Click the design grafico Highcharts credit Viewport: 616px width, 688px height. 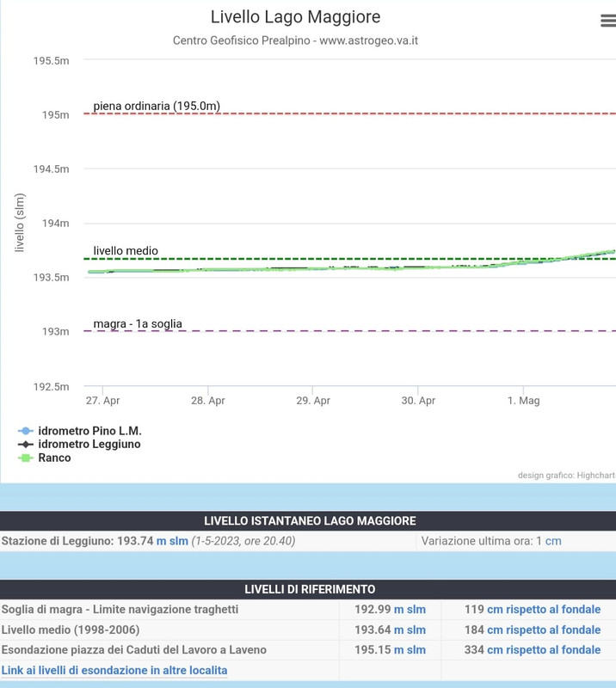pyautogui.click(x=567, y=476)
